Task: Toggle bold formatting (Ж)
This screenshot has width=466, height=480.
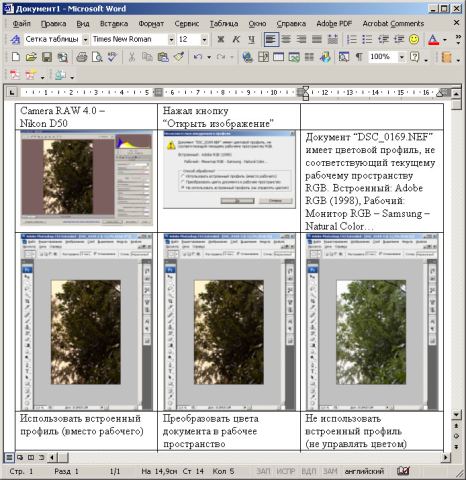Action: click(221, 39)
